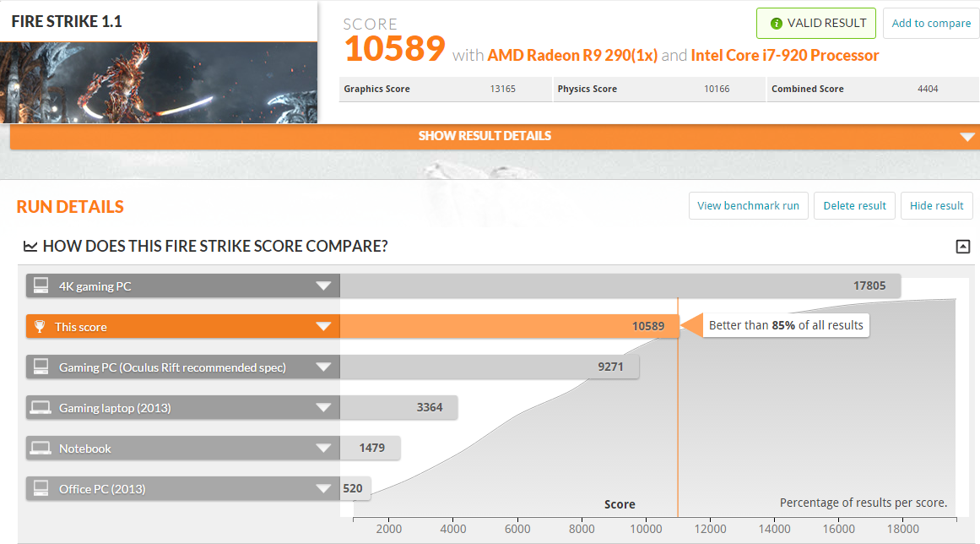Viewport: 980px width, 544px height.
Task: Open the Notebook dropdown arrow
Action: [323, 449]
